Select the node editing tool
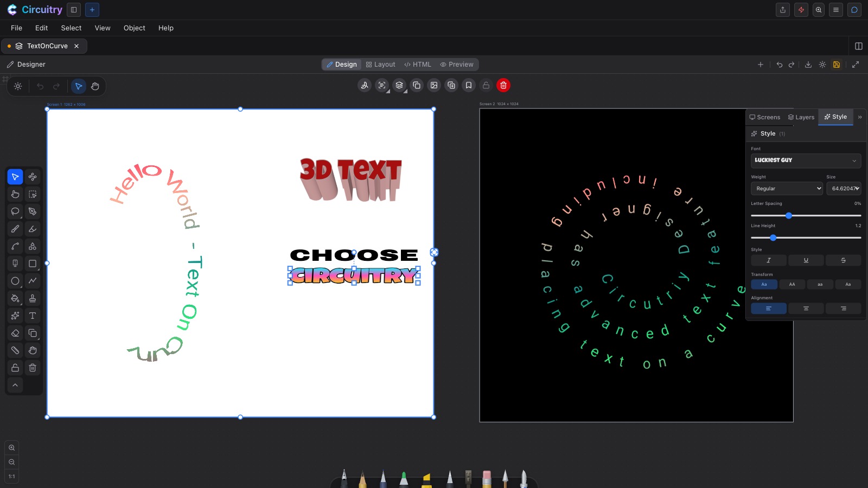868x488 pixels. tap(33, 177)
